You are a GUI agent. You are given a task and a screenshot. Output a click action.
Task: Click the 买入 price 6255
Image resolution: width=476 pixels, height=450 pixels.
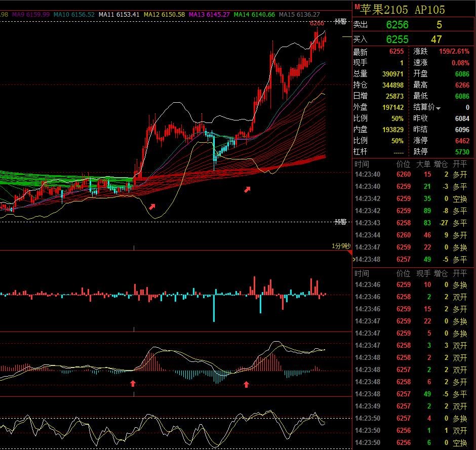coord(397,39)
